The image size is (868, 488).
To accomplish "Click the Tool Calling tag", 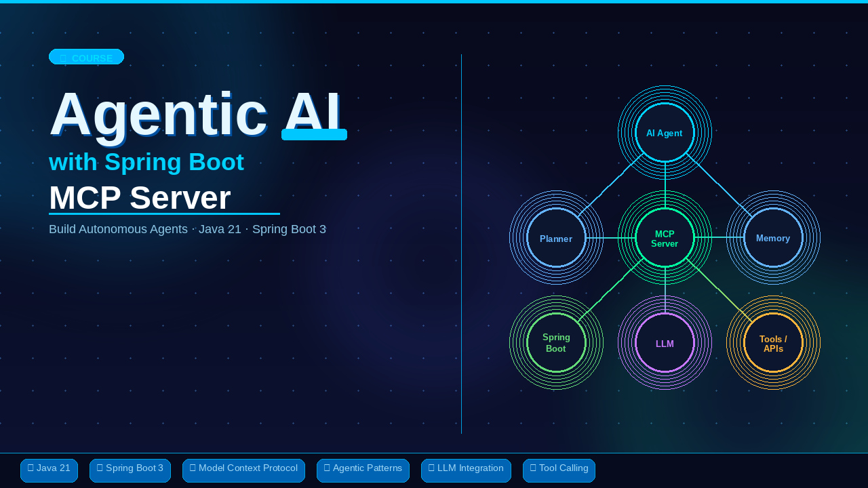I will [559, 470].
